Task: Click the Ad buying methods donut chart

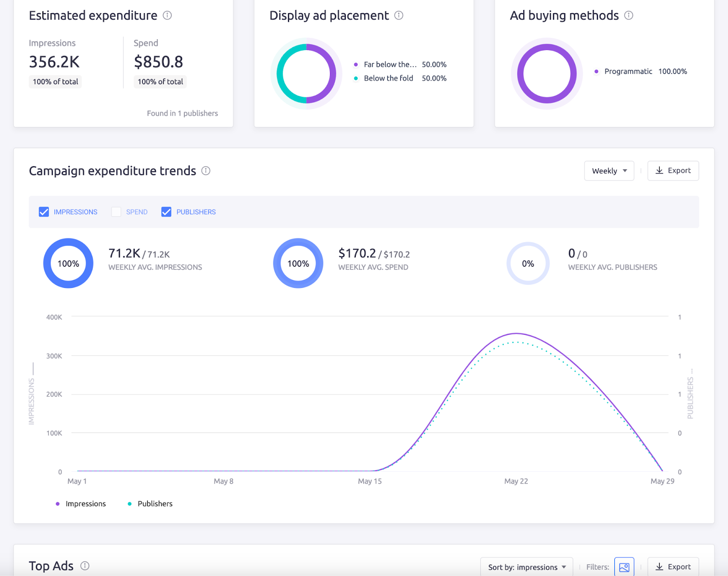Action: [x=547, y=74]
